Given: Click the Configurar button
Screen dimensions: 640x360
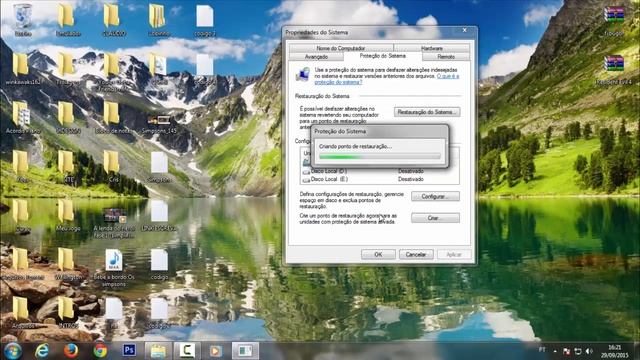Looking at the screenshot, I should pyautogui.click(x=435, y=196).
